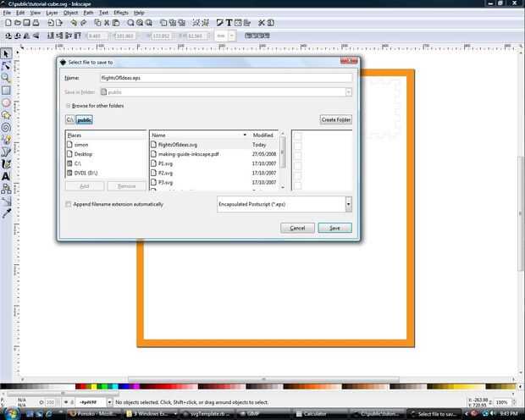Click the Import toolbar icon
Image resolution: width=525 pixels, height=420 pixels.
51,23
